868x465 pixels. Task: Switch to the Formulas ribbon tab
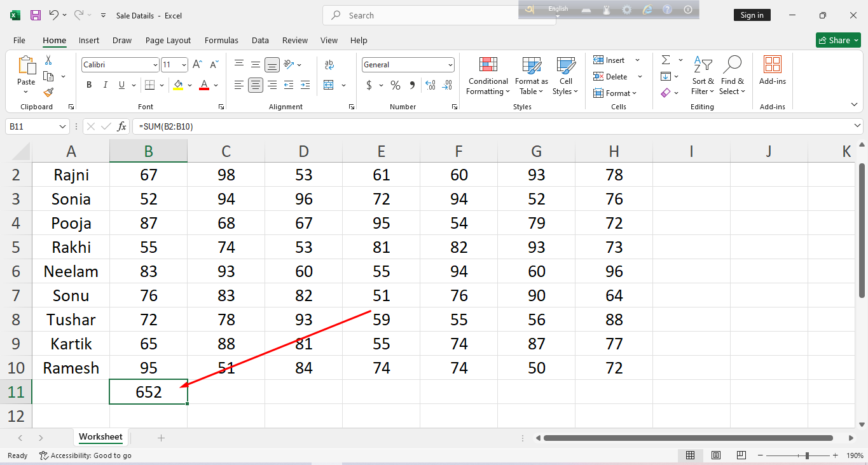[x=221, y=40]
